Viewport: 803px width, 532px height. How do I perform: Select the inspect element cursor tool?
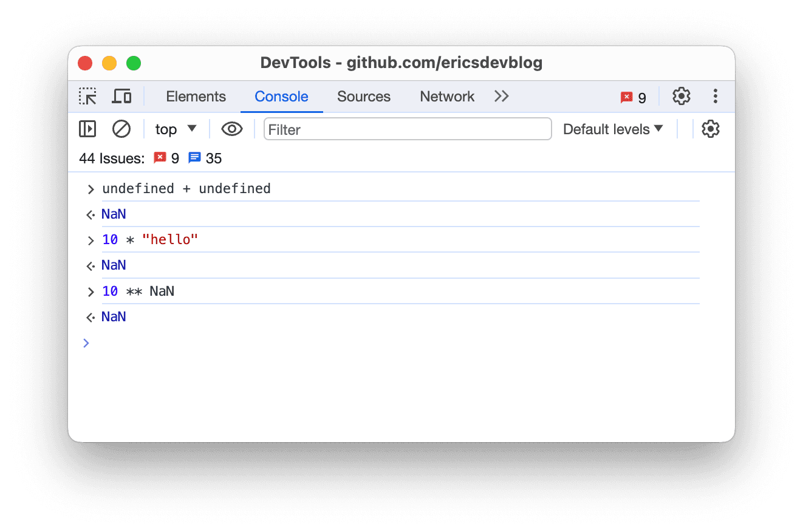[87, 96]
